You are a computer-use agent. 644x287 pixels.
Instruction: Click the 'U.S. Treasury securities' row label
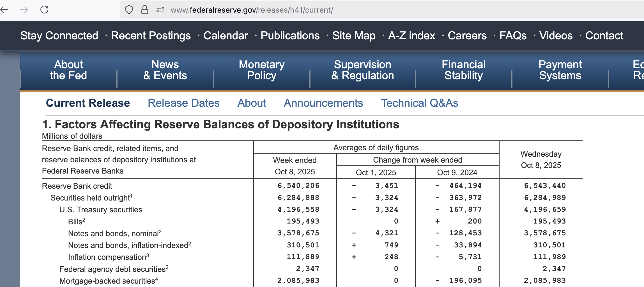click(x=101, y=209)
